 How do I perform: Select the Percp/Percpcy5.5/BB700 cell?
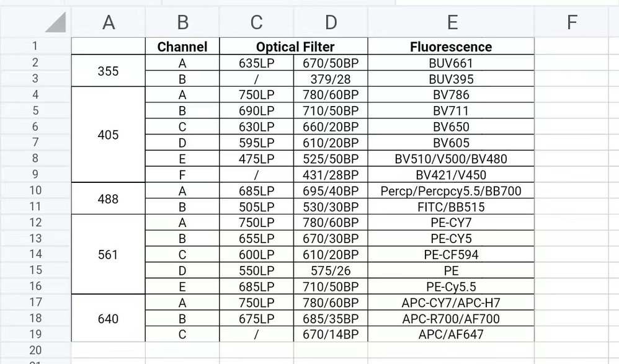click(x=451, y=191)
